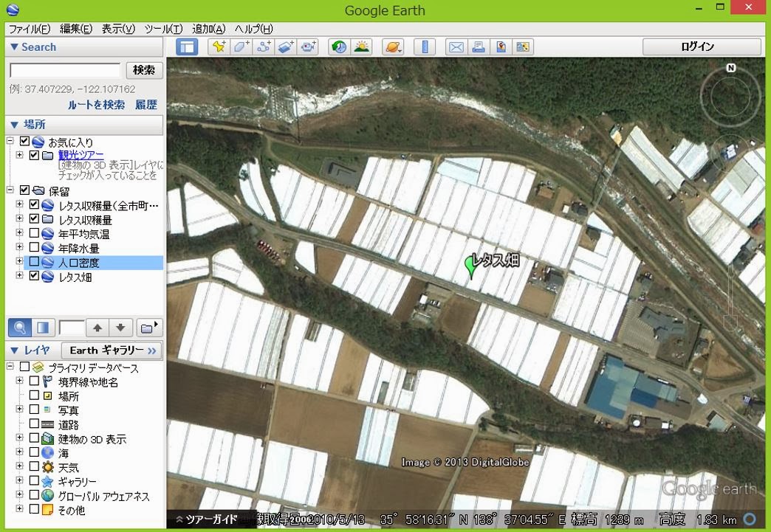This screenshot has width=771, height=532.
Task: Collapse the Search panel triangle
Action: pyautogui.click(x=14, y=47)
